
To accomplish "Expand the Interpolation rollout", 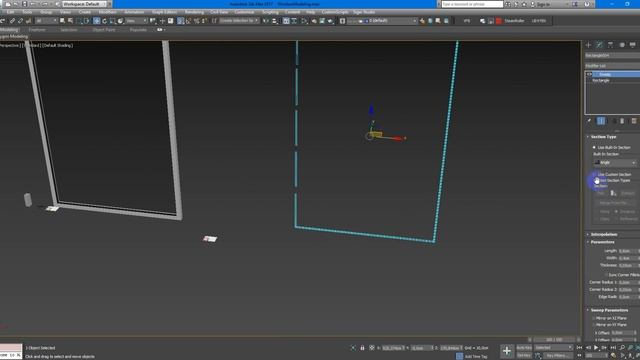I will pyautogui.click(x=604, y=234).
